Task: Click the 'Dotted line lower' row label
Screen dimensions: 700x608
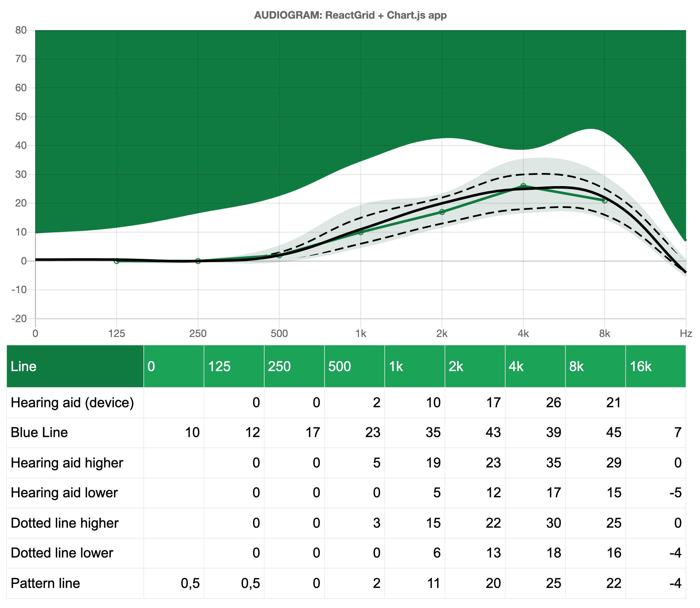Action: click(61, 553)
